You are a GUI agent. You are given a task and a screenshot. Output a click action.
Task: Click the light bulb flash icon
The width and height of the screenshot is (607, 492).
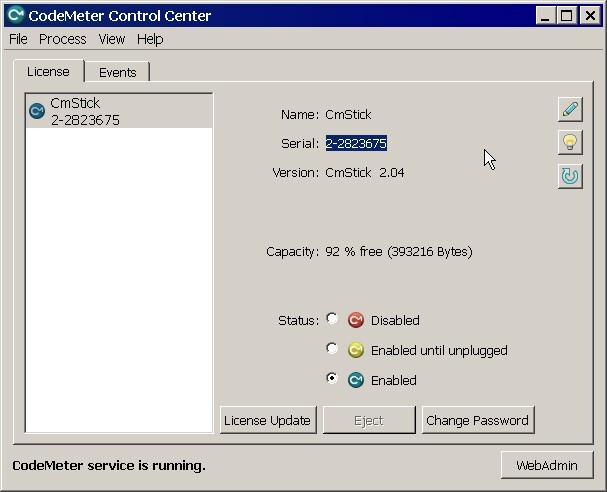[570, 142]
